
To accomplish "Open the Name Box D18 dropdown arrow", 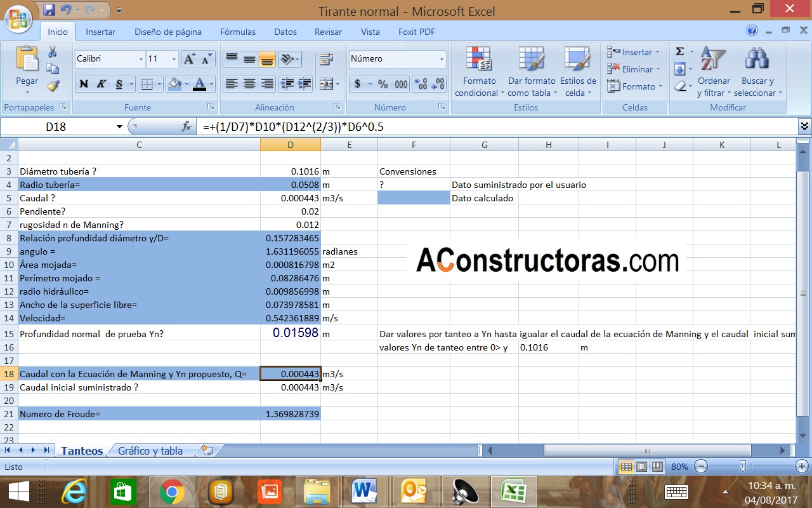I will (x=119, y=127).
